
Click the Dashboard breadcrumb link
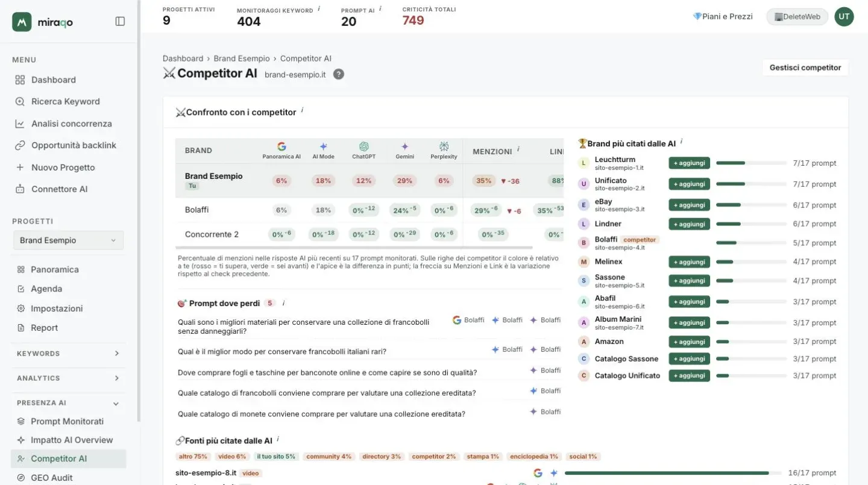pyautogui.click(x=183, y=58)
